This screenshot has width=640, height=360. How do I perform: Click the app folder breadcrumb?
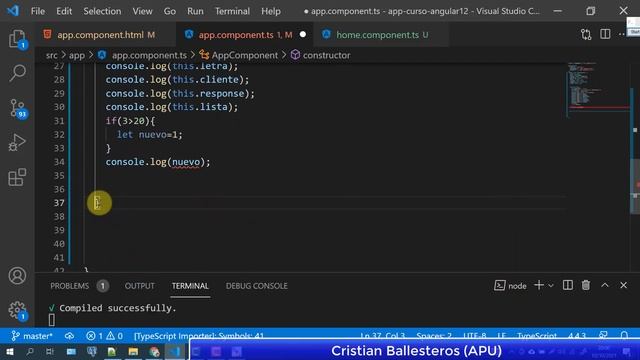pyautogui.click(x=77, y=55)
